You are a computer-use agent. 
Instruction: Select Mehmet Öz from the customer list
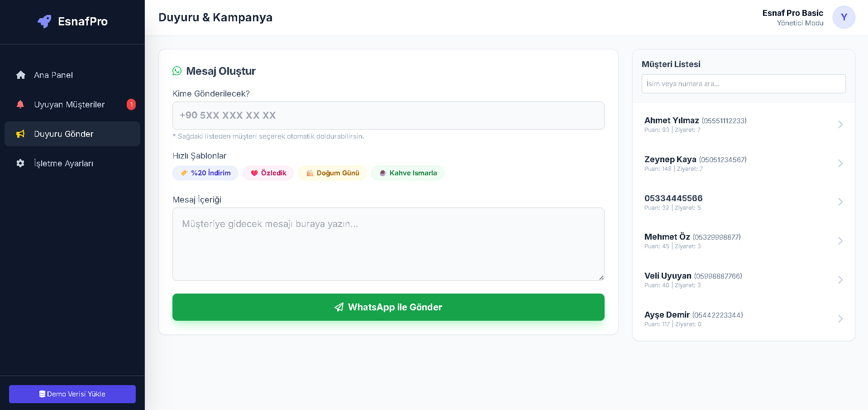pos(692,241)
